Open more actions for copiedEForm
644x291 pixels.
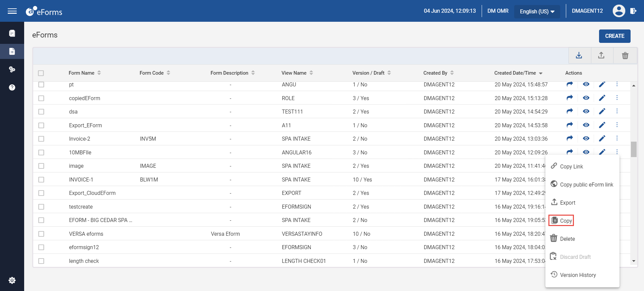[x=617, y=98]
